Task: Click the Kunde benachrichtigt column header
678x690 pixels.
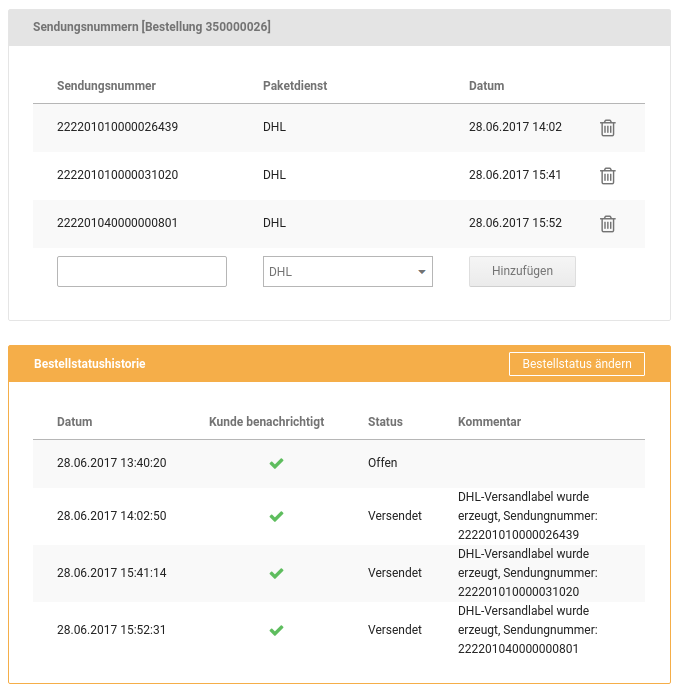Action: 266,422
